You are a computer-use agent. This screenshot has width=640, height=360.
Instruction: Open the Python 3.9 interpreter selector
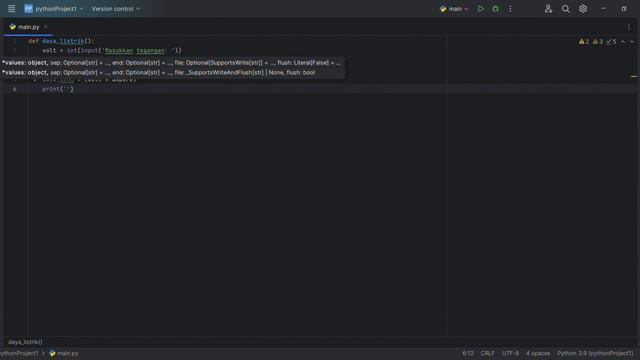pyautogui.click(x=595, y=353)
